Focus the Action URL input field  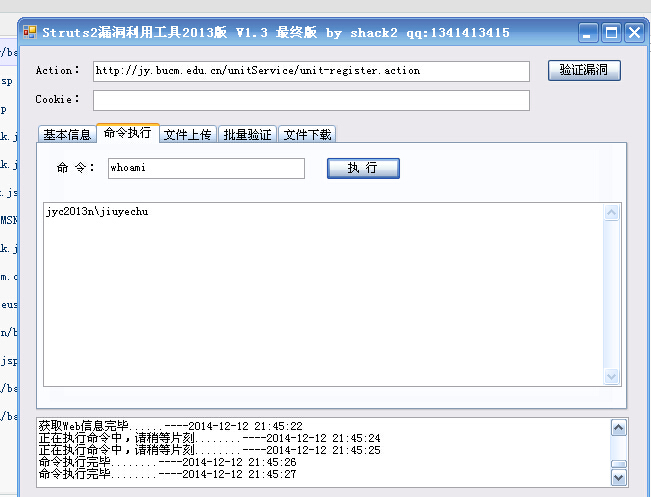coord(311,71)
